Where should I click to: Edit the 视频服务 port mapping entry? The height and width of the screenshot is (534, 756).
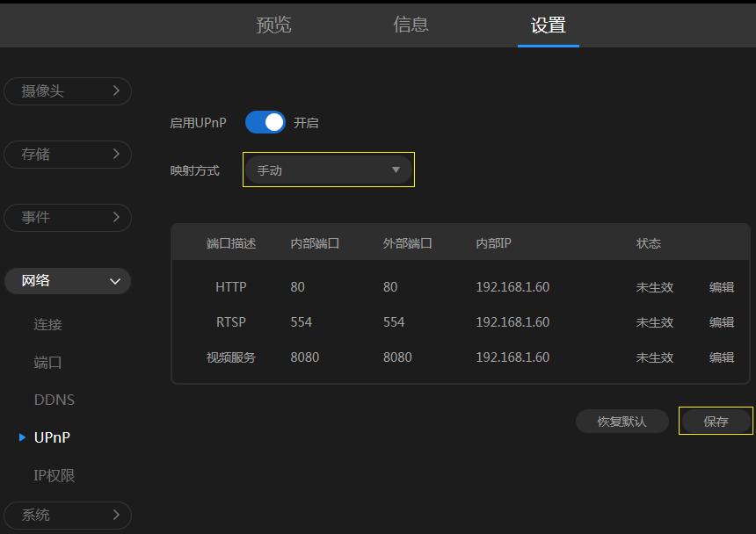tap(721, 357)
